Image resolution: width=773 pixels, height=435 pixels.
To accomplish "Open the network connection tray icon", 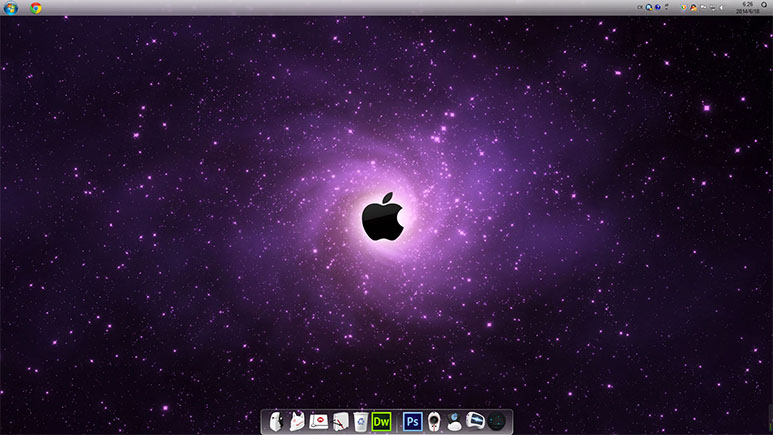I will click(x=713, y=8).
